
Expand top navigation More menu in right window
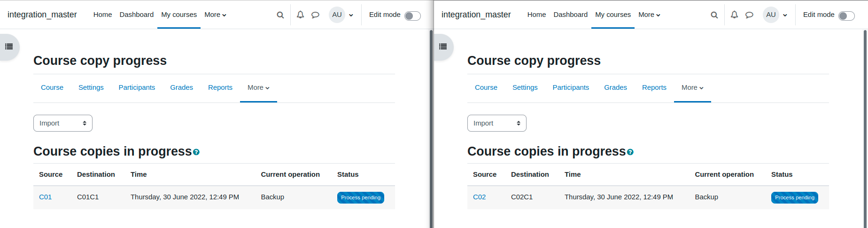(x=649, y=15)
